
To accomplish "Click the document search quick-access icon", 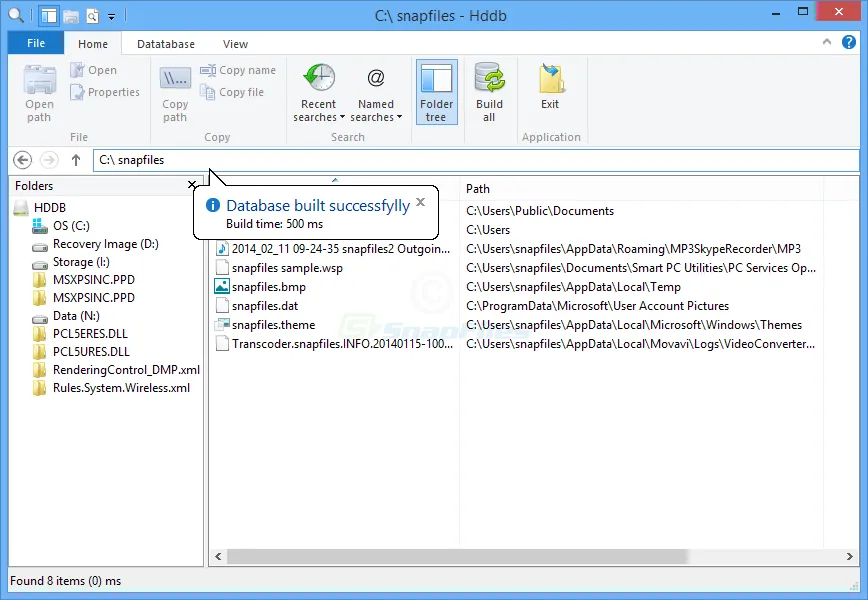I will click(92, 16).
